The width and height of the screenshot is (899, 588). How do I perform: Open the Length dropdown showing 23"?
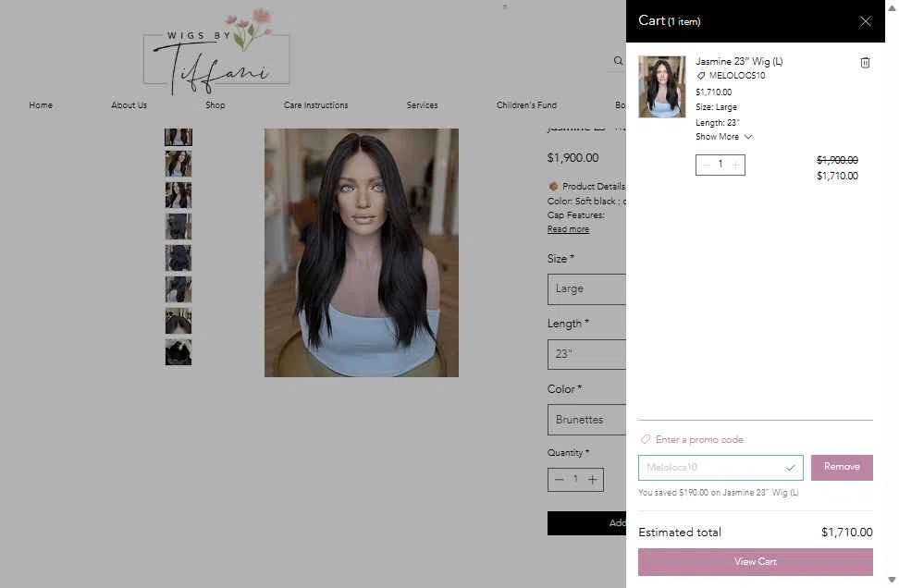tap(586, 354)
